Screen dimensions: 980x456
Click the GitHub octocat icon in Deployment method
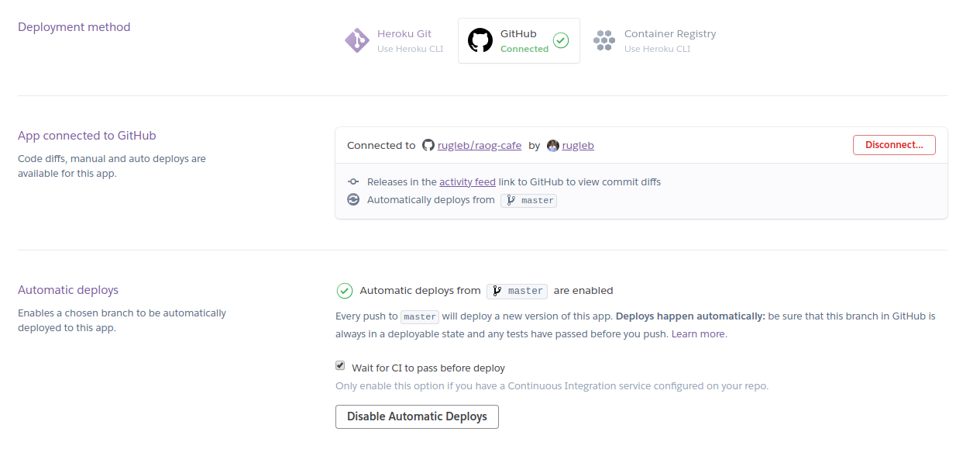coord(480,40)
